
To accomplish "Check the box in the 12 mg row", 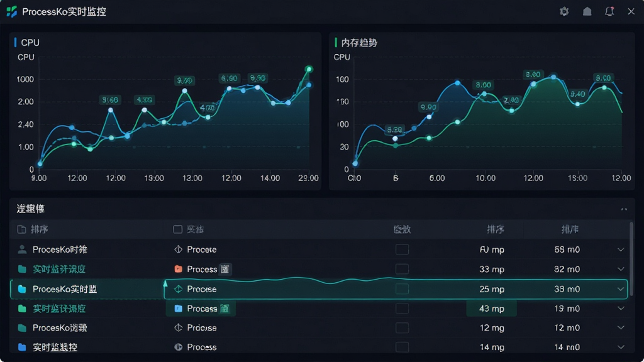I will click(402, 327).
